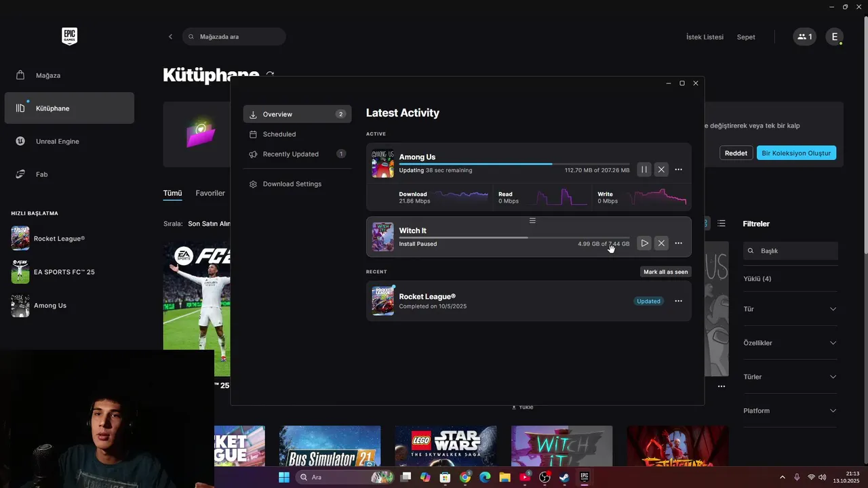Click the Başlık filter input
The image size is (868, 488).
click(x=791, y=251)
